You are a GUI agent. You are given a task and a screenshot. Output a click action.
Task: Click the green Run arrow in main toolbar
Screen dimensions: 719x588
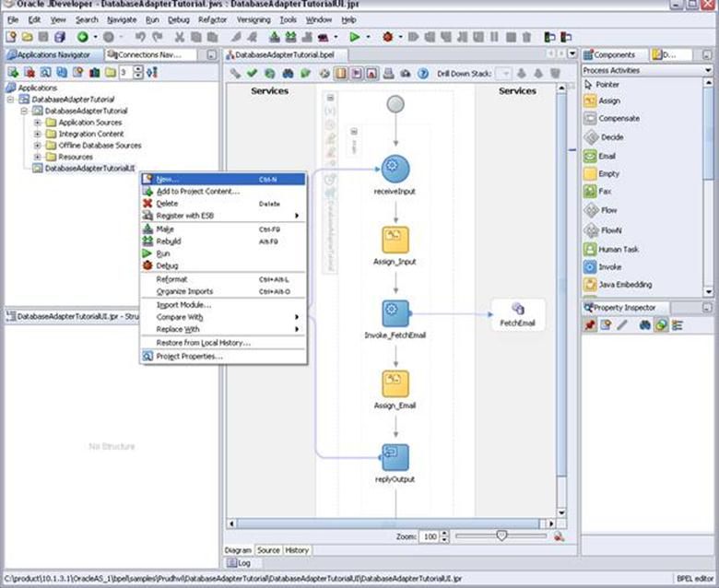click(354, 37)
